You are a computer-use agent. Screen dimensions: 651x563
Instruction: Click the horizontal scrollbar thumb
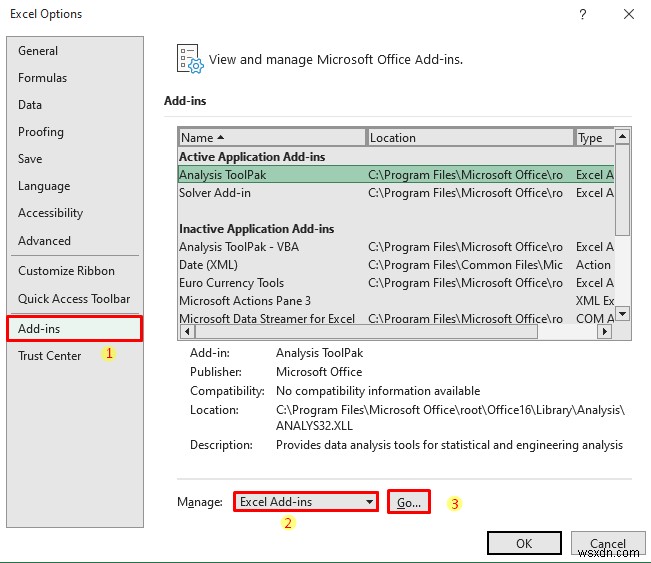coord(367,331)
